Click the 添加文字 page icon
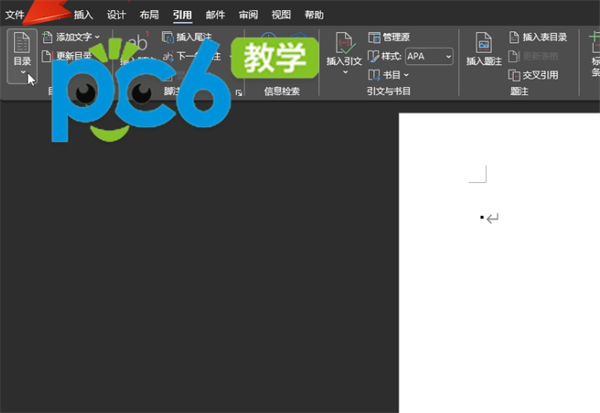Image resolution: width=600 pixels, height=413 pixels. 47,37
